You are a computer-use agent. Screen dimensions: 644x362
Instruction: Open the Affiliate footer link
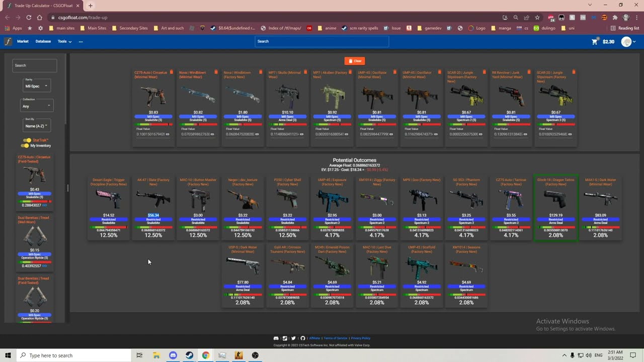point(314,338)
